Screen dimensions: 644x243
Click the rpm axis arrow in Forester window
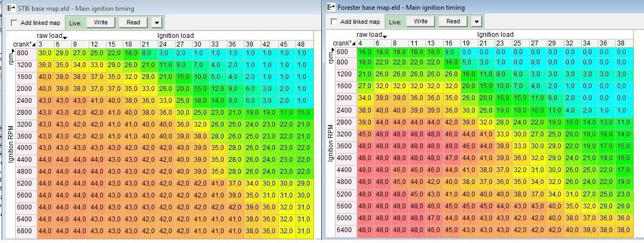(x=333, y=50)
